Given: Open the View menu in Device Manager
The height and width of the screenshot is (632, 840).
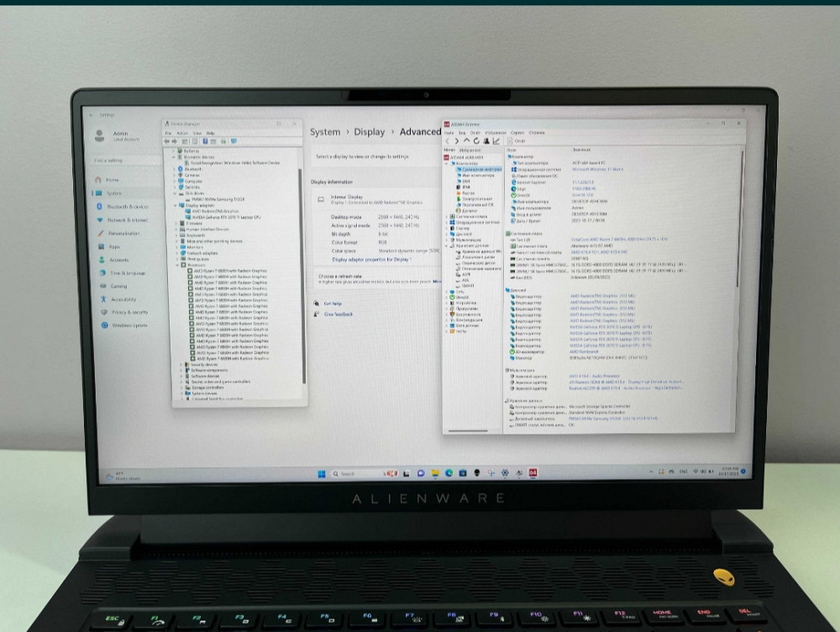Looking at the screenshot, I should coord(197,134).
